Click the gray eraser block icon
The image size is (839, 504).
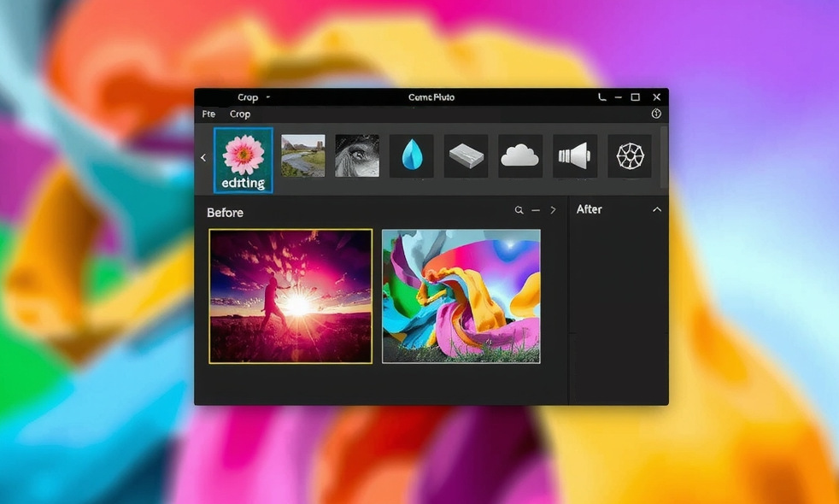coord(466,155)
